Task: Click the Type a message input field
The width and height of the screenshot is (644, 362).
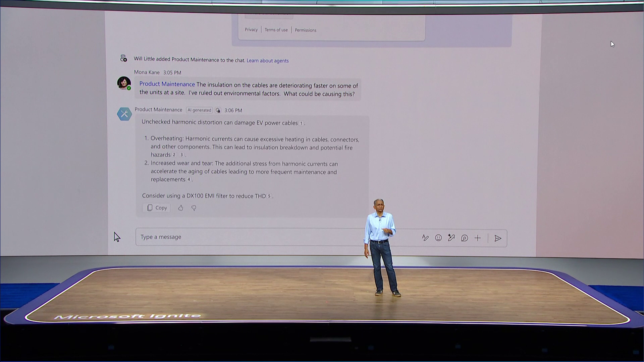Action: tap(235, 237)
